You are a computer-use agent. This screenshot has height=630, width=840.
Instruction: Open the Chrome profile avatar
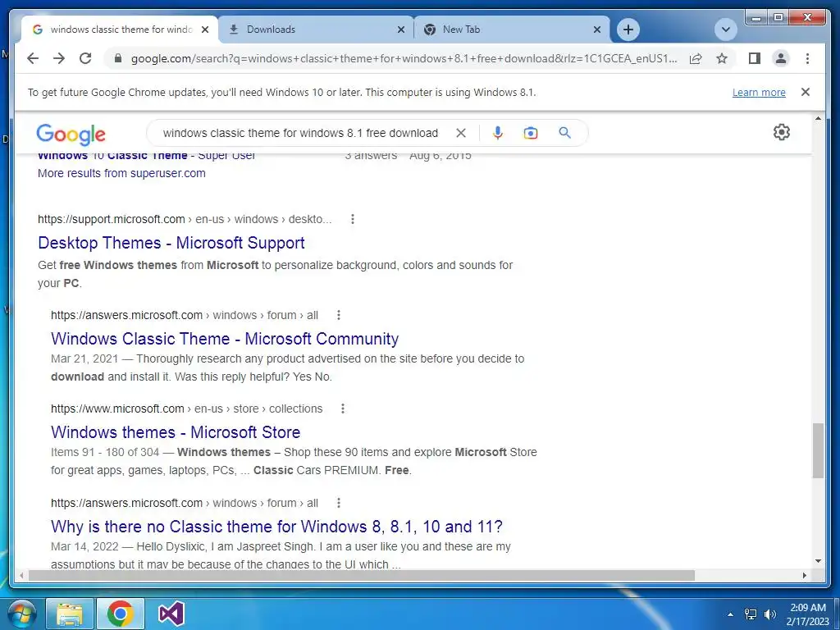coord(781,58)
